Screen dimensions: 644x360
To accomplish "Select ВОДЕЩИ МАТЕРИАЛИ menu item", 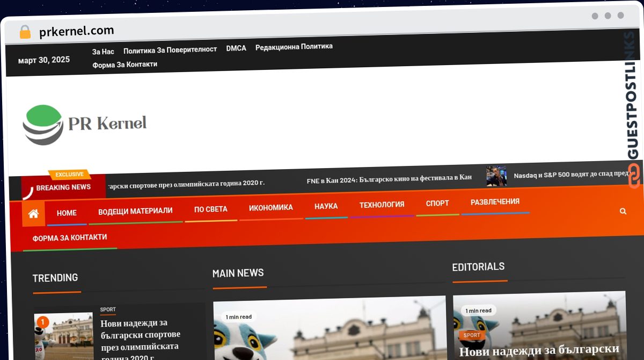I will [135, 211].
